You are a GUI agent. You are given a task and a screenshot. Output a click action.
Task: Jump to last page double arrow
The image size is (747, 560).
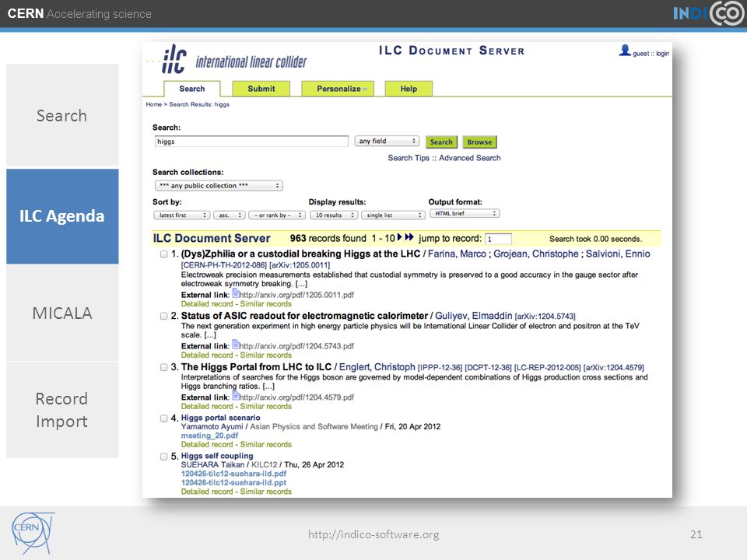(409, 237)
